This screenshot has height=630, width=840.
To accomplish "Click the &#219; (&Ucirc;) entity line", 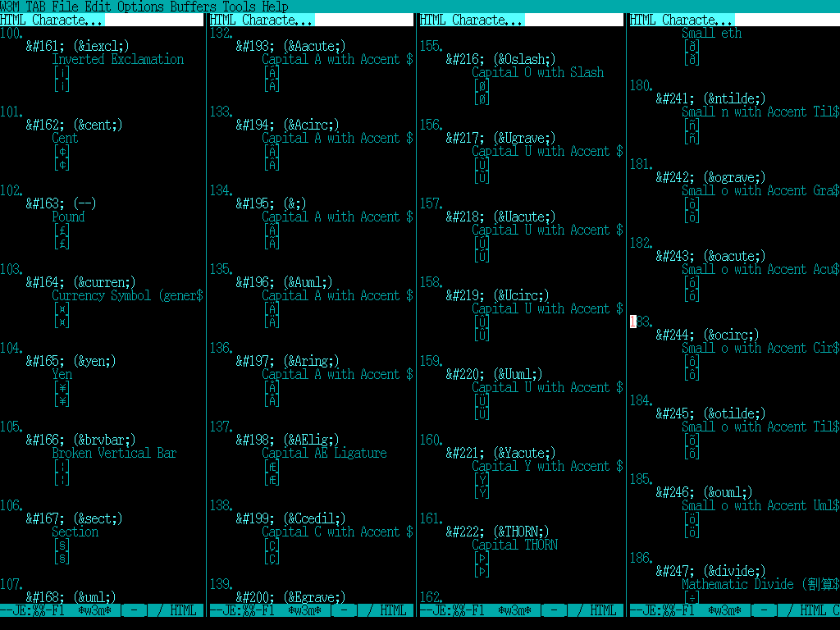I will pos(498,295).
